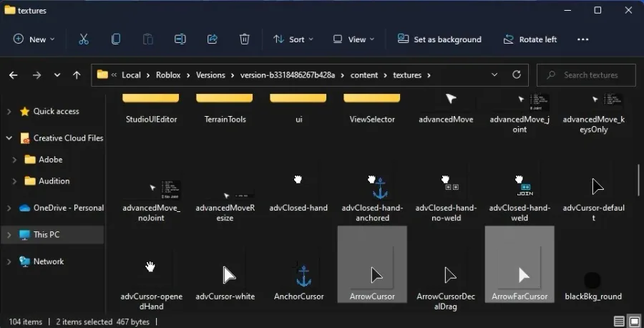The width and height of the screenshot is (644, 328).
Task: Go to content in breadcrumb path
Action: click(364, 75)
